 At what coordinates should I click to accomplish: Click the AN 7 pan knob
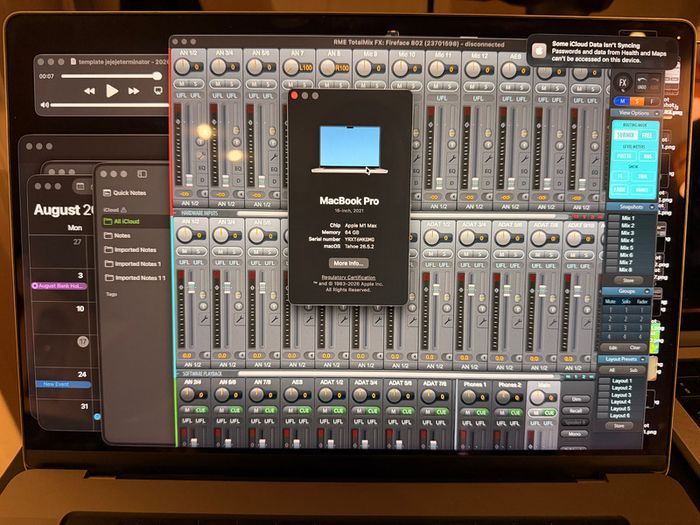291,68
